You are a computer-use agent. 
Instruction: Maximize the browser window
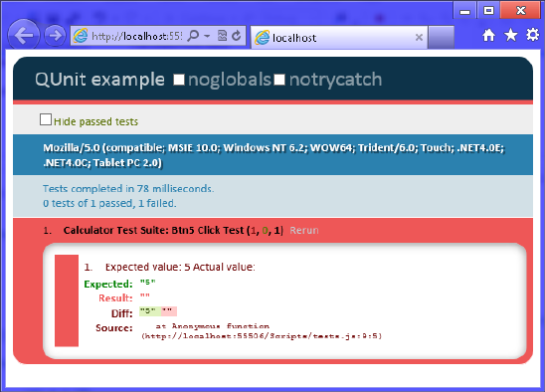[488, 11]
